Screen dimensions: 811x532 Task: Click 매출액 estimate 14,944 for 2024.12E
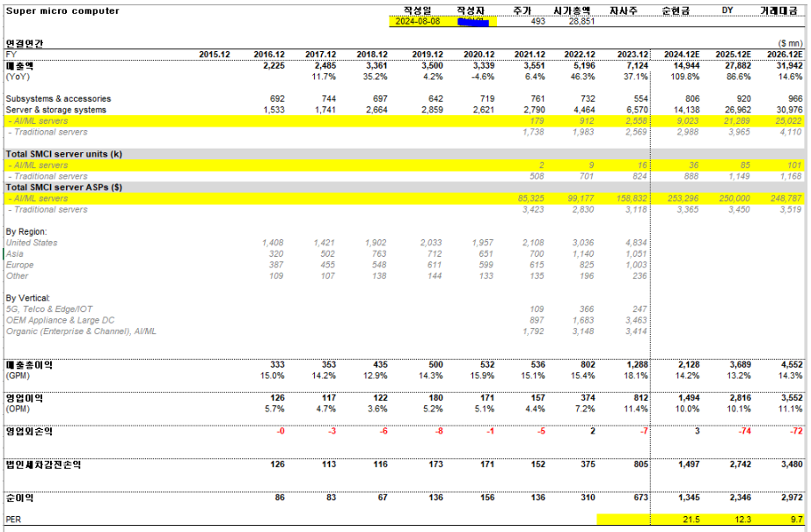tap(686, 66)
